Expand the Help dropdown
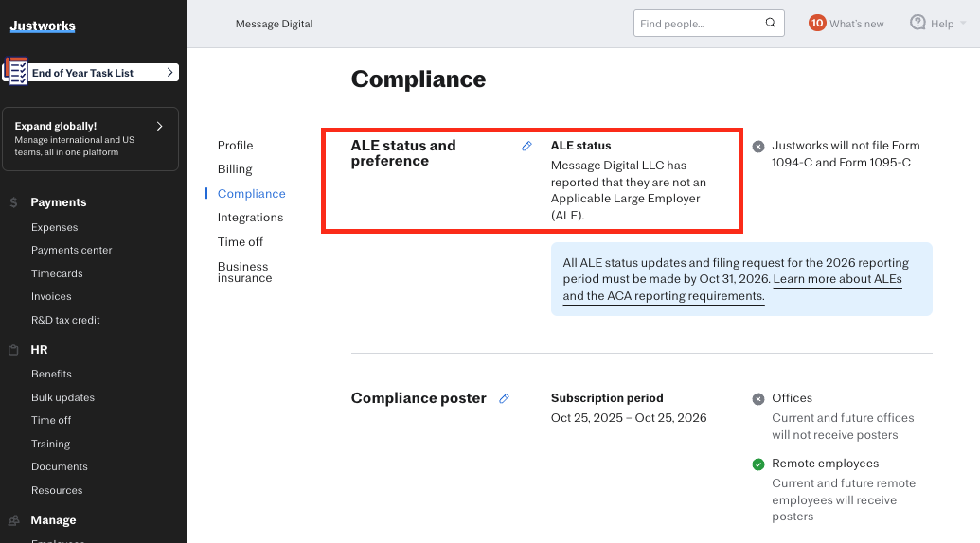Viewport: 980px width, 543px height. click(964, 25)
